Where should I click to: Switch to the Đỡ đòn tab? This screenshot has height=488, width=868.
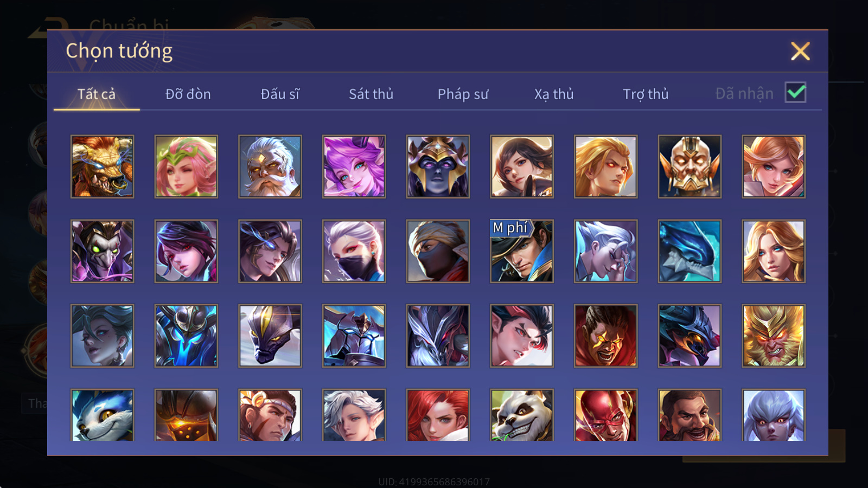(188, 94)
